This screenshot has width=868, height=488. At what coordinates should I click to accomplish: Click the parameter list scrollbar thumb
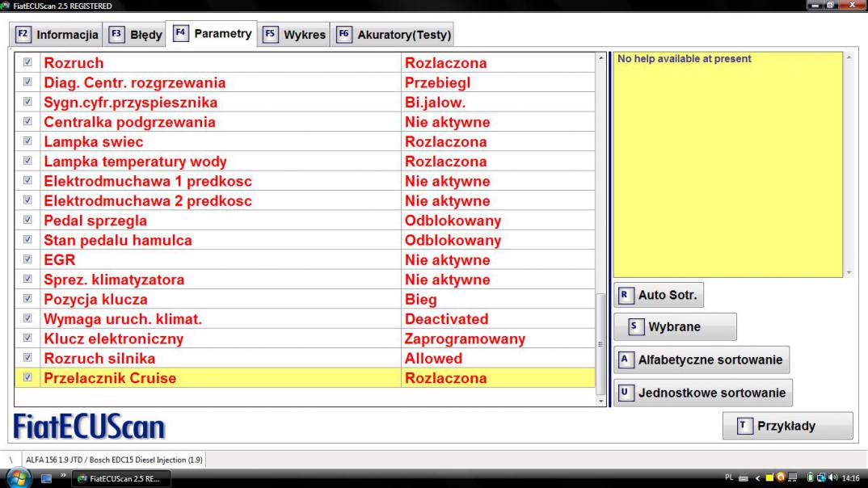pyautogui.click(x=601, y=343)
